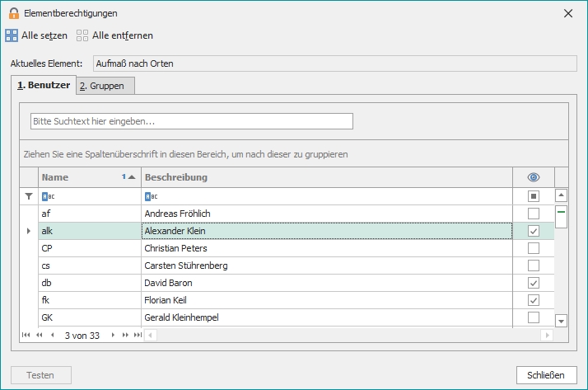Viewport: 588px width, 390px height.
Task: Click the 'Alle entfernen' grid icon
Action: pos(82,35)
